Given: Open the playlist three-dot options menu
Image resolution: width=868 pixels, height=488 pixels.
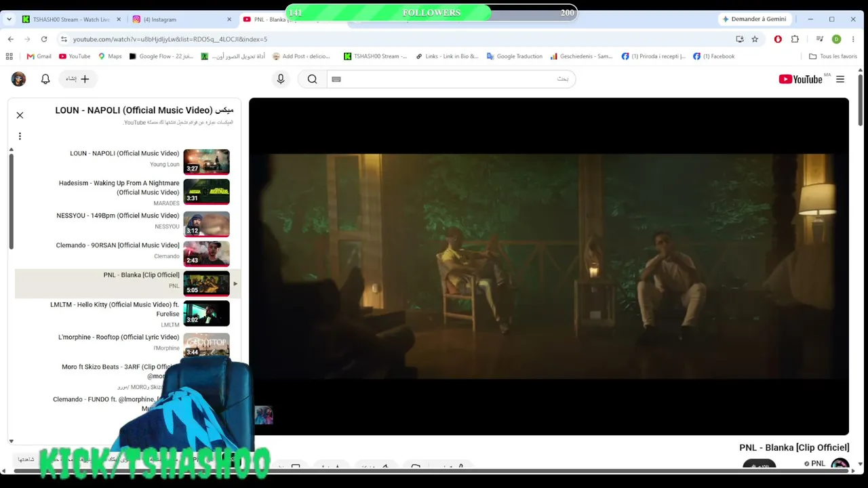Looking at the screenshot, I should (20, 136).
